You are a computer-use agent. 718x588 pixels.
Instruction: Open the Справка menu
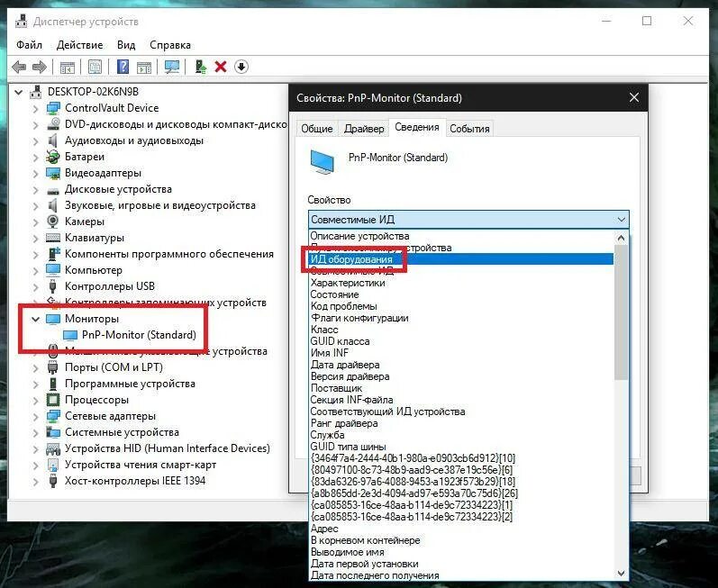[x=170, y=45]
